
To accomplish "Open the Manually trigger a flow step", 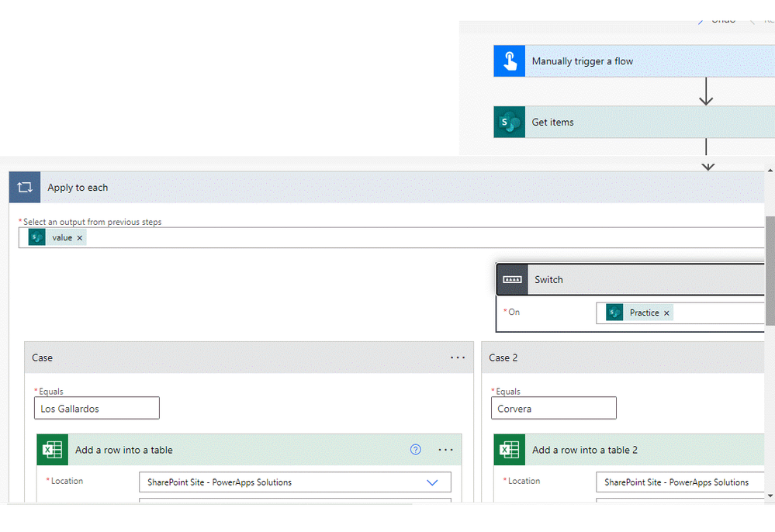I will (634, 61).
